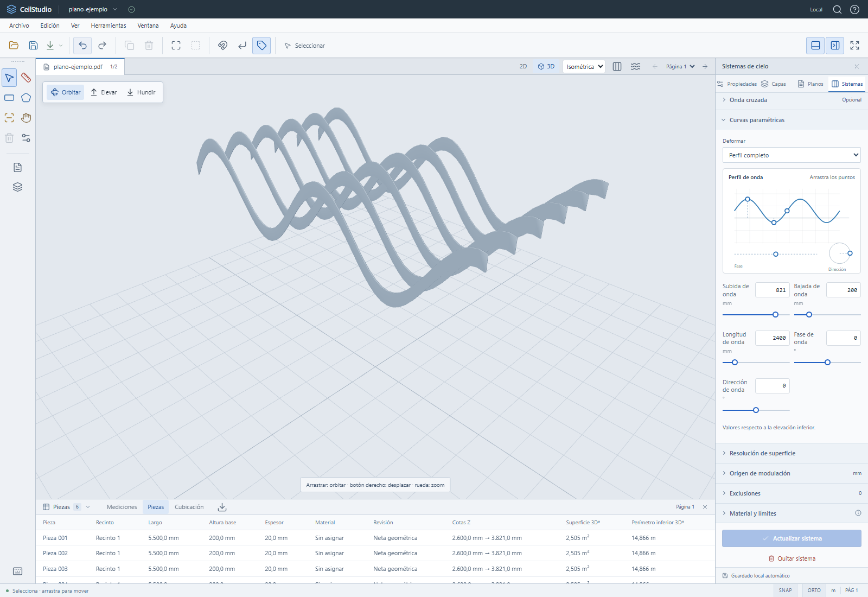Switch to the Cubicación tab
868x597 pixels.
(189, 507)
